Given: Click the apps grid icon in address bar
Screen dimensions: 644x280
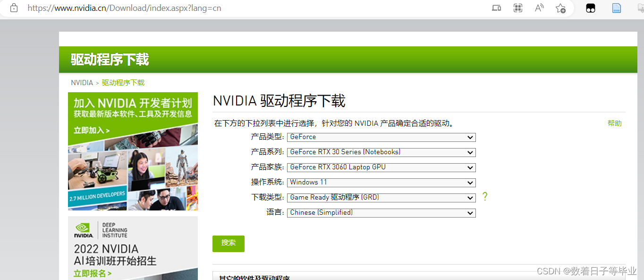Looking at the screenshot, I should coord(518,8).
